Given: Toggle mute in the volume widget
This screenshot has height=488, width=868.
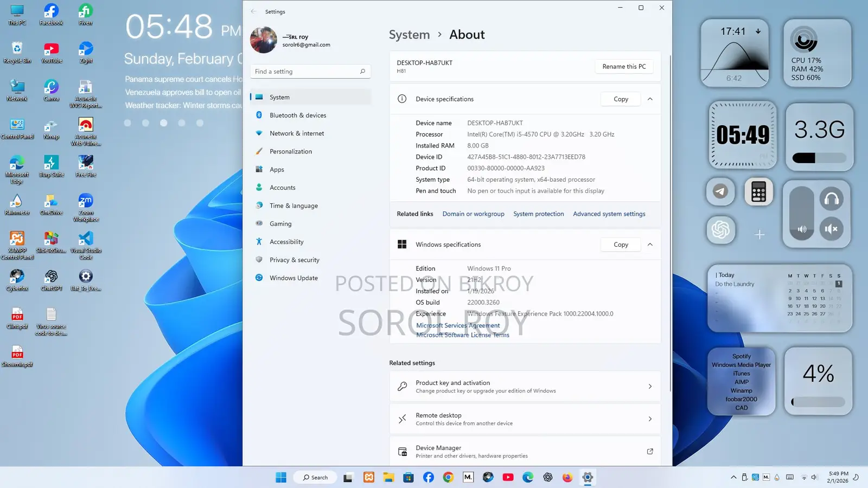Looking at the screenshot, I should pos(832,229).
